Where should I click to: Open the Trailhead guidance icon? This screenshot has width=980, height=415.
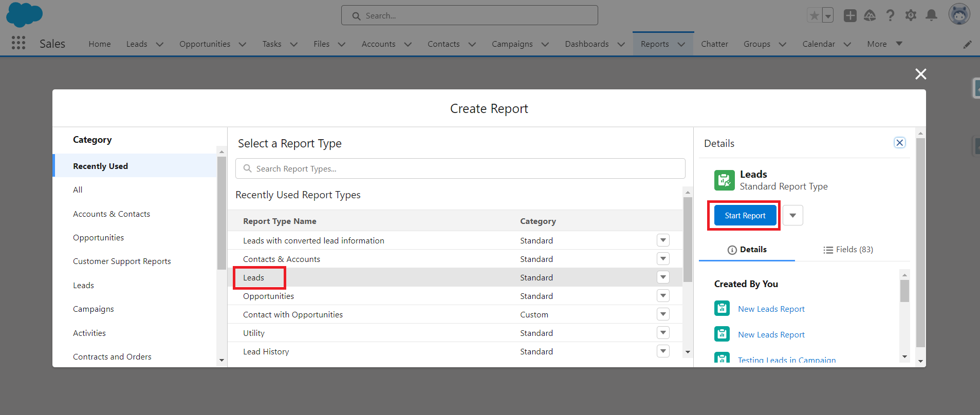pyautogui.click(x=870, y=15)
